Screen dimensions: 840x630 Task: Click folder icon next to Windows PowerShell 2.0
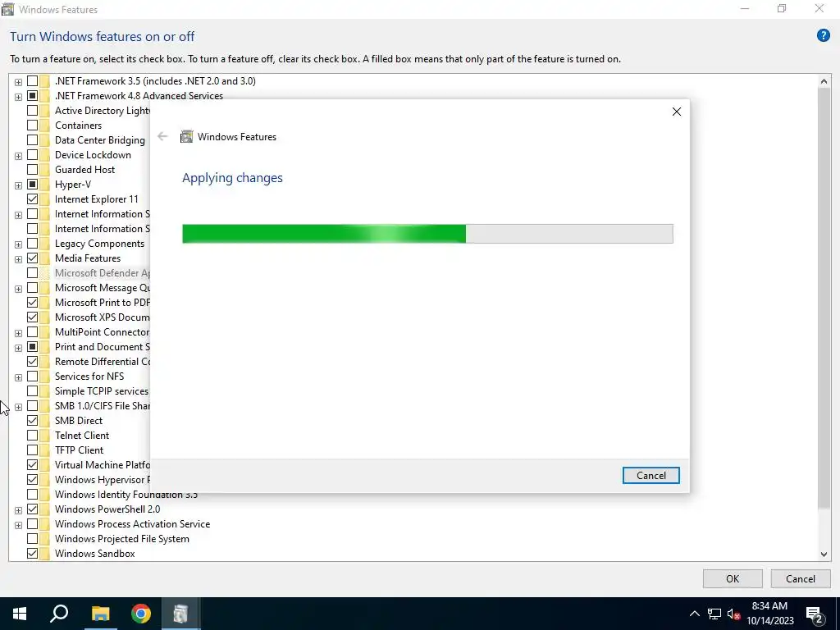pos(44,509)
